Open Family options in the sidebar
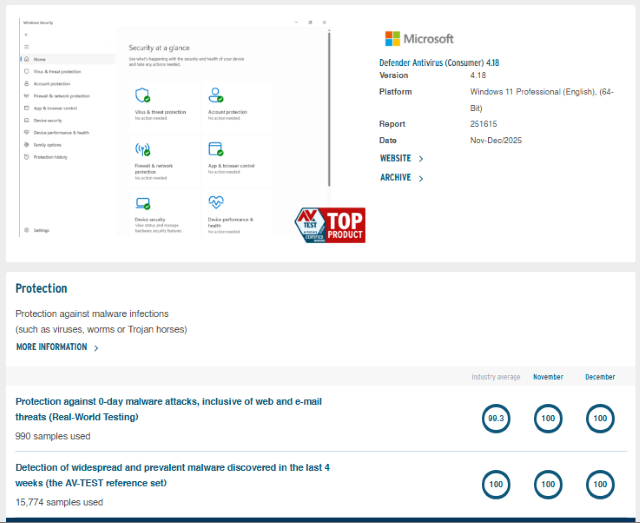640x523 pixels. coord(47,144)
